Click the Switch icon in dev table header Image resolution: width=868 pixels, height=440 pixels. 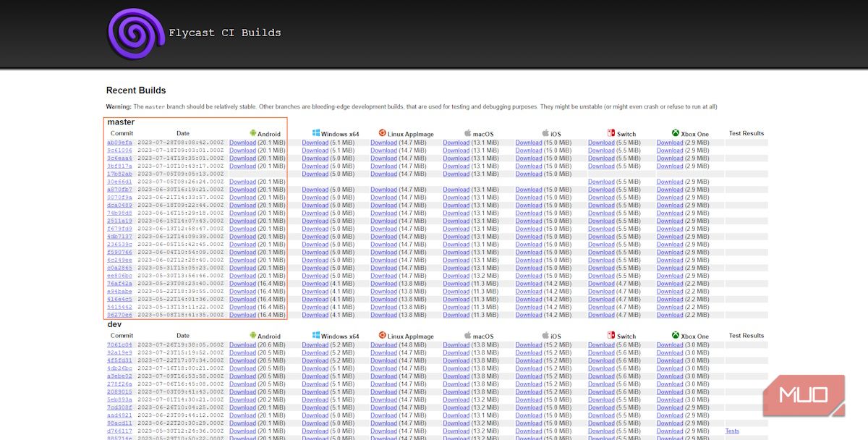pyautogui.click(x=611, y=336)
